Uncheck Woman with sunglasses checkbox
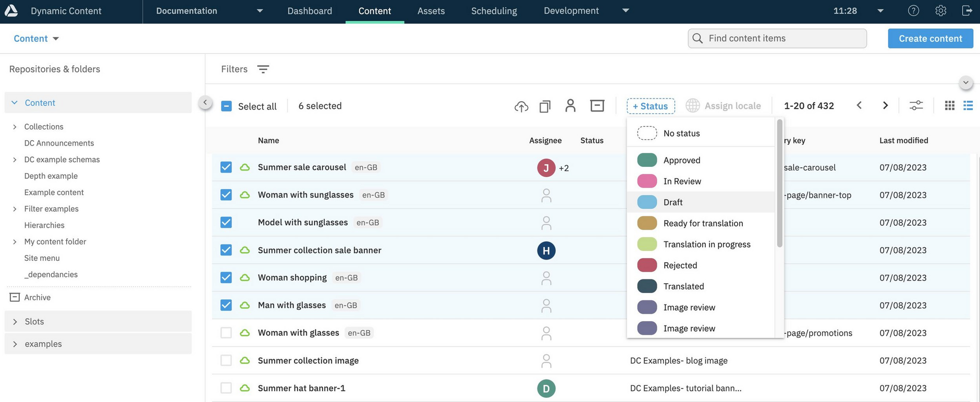The image size is (980, 402). pos(226,194)
